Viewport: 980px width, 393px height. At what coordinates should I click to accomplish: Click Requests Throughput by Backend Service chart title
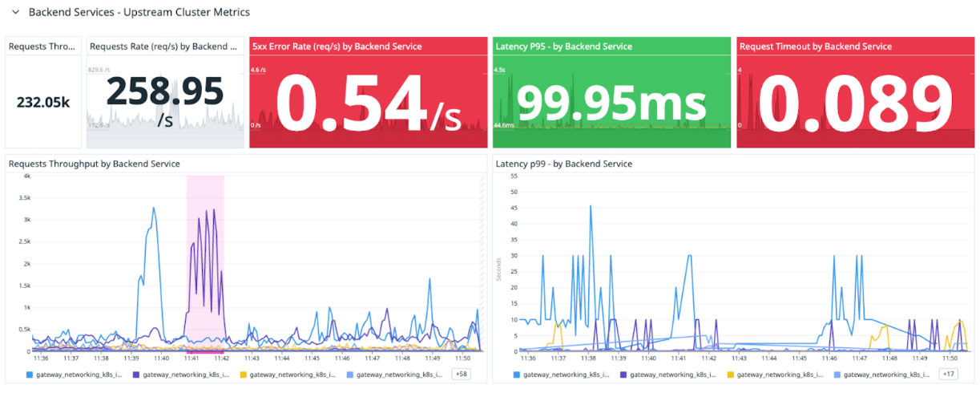94,164
